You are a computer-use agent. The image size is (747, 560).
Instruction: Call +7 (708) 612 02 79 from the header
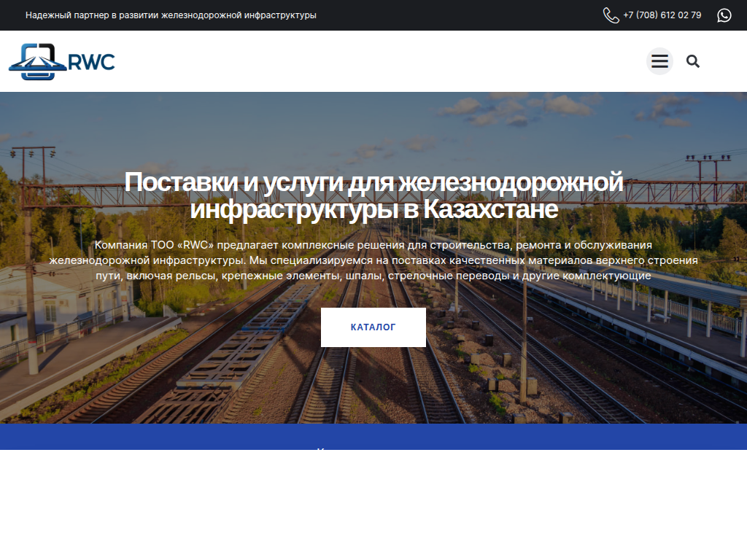pyautogui.click(x=662, y=14)
